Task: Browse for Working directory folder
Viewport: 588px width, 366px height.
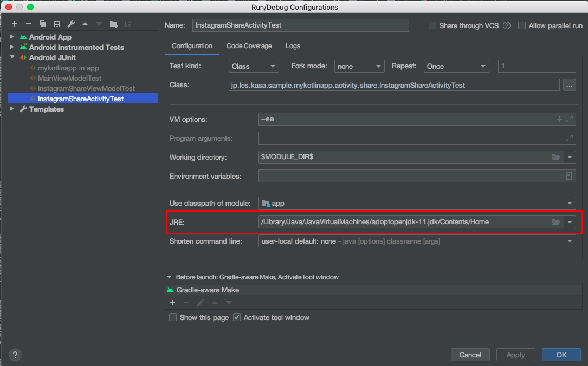Action: [x=555, y=157]
